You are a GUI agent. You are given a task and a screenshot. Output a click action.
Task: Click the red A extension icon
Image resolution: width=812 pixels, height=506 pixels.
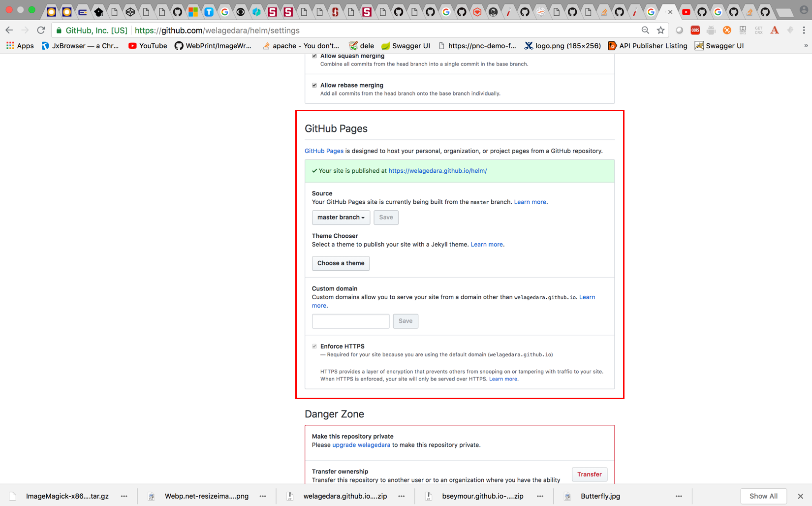coord(775,30)
